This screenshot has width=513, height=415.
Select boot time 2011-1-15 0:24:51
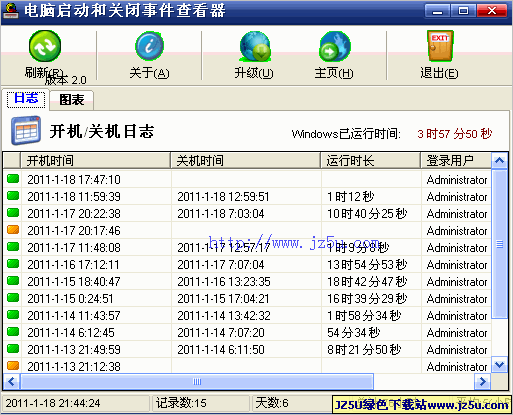point(70,299)
